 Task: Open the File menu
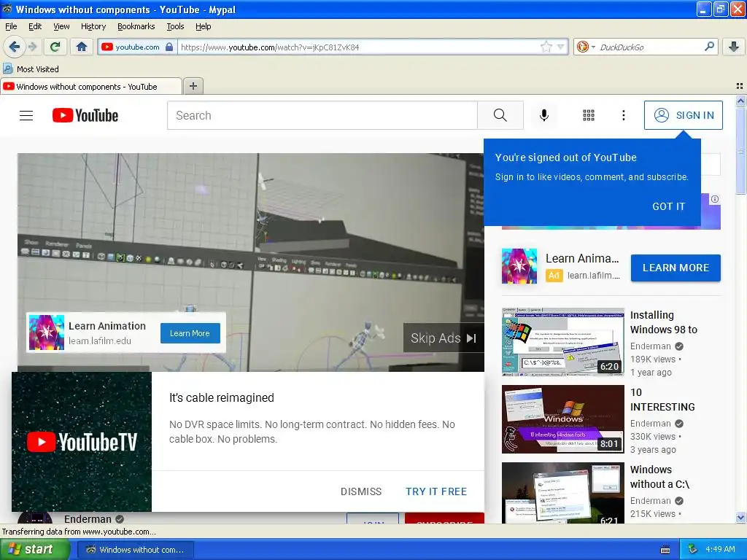[x=11, y=26]
